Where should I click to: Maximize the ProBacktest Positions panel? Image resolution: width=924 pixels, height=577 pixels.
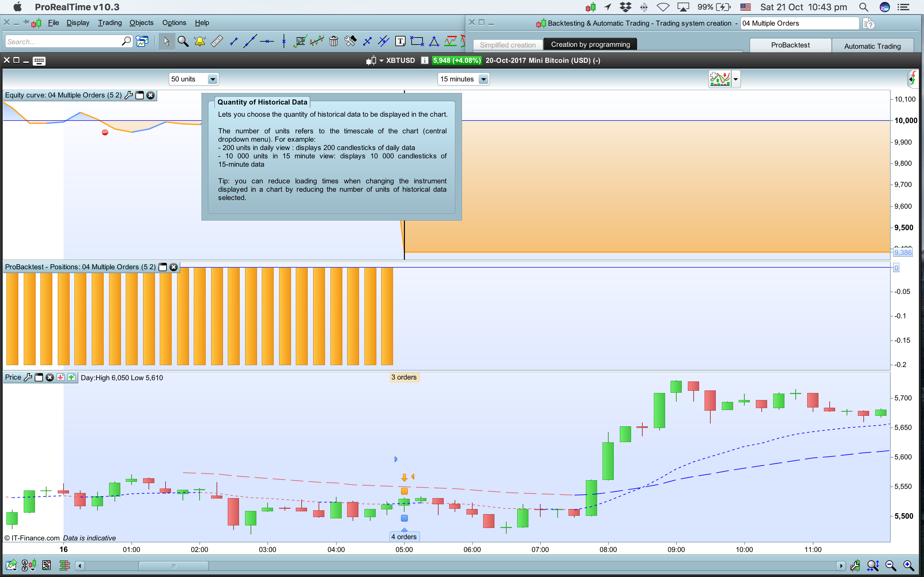(163, 267)
